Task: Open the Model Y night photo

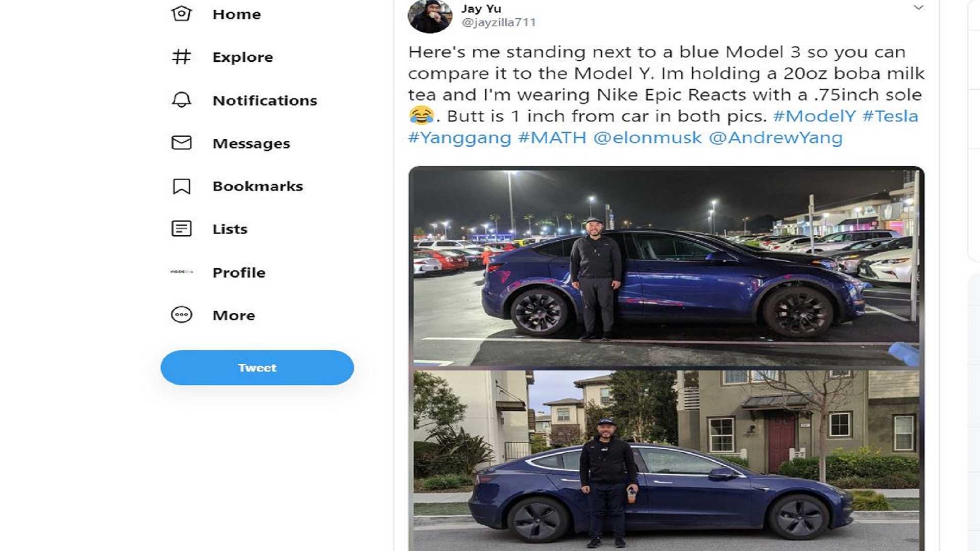Action: (x=666, y=266)
